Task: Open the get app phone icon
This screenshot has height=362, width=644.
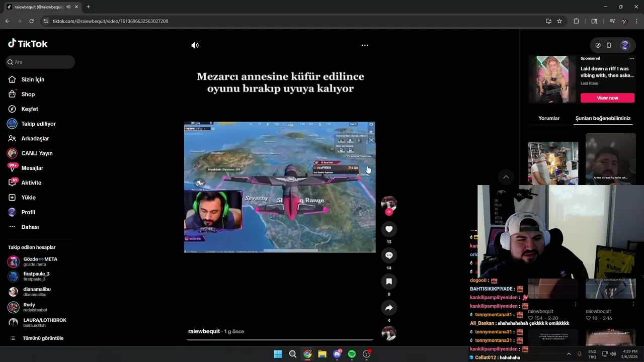Action: [609, 45]
